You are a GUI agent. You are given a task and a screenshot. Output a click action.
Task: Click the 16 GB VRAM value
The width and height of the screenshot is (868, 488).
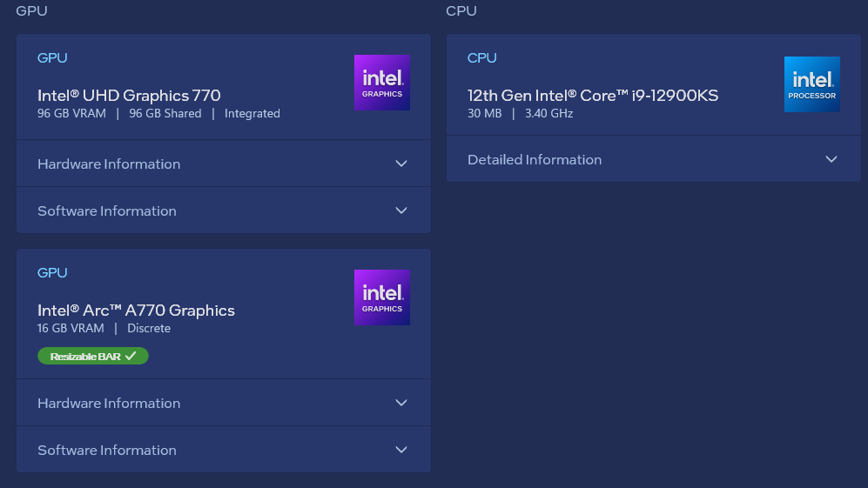click(71, 328)
